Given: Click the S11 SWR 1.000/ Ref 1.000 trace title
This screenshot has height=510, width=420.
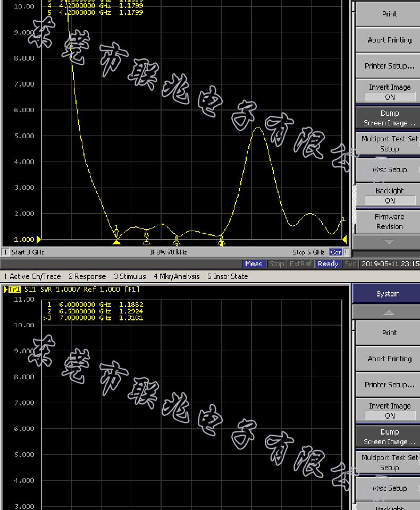Looking at the screenshot, I should (82, 290).
